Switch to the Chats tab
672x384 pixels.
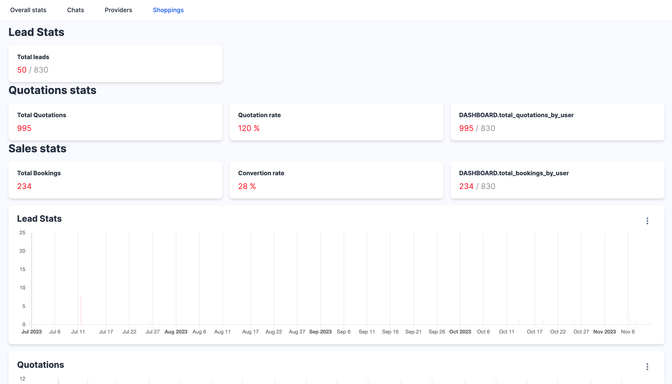75,10
